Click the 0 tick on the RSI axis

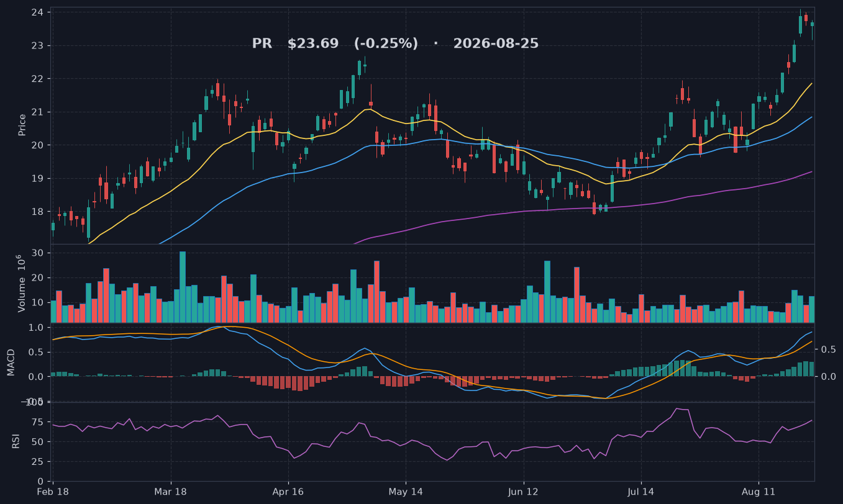pyautogui.click(x=40, y=482)
